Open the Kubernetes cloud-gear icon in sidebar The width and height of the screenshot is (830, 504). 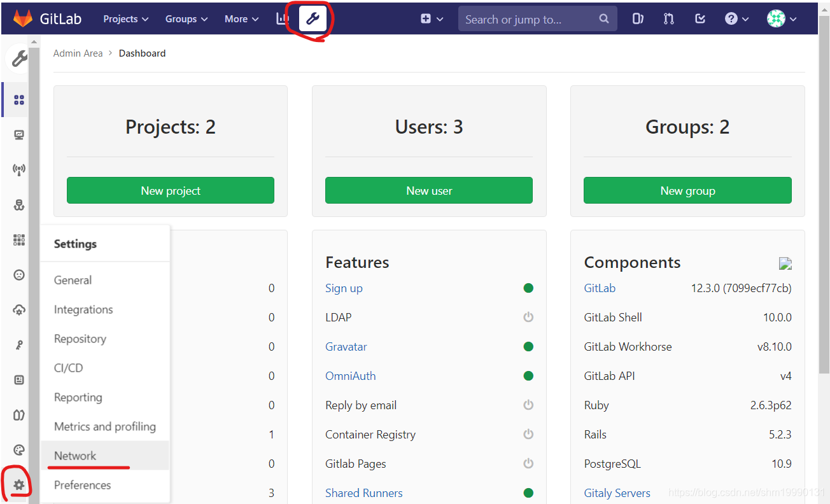(x=19, y=310)
